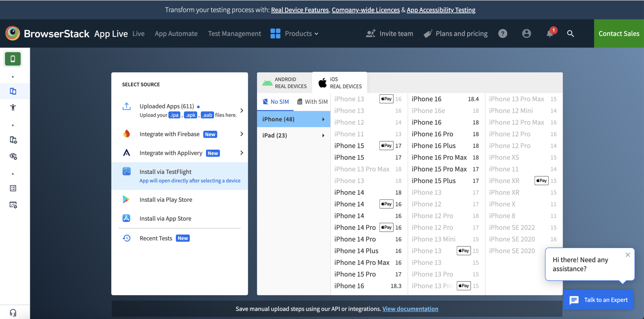Screen dimensions: 644x319
Task: Open the View documentation link
Action: pos(410,309)
